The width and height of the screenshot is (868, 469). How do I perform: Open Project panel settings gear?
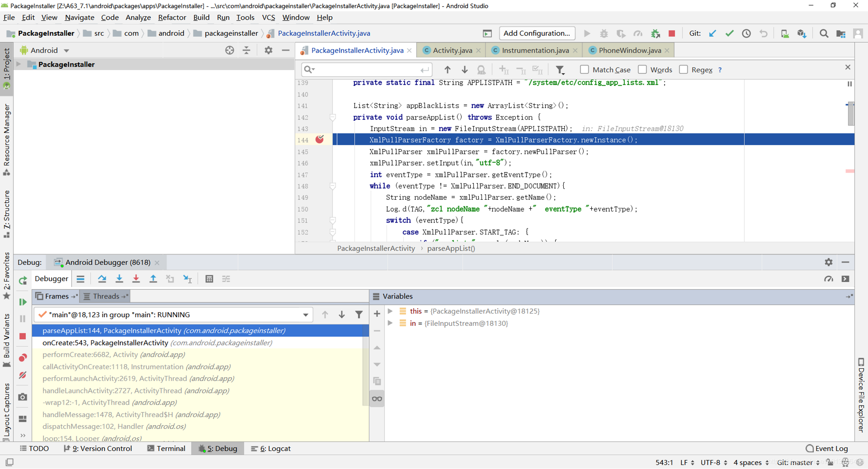coord(268,50)
